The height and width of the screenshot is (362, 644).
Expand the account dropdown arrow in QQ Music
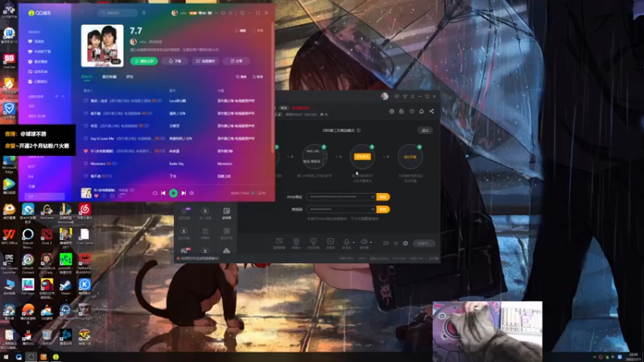click(216, 13)
